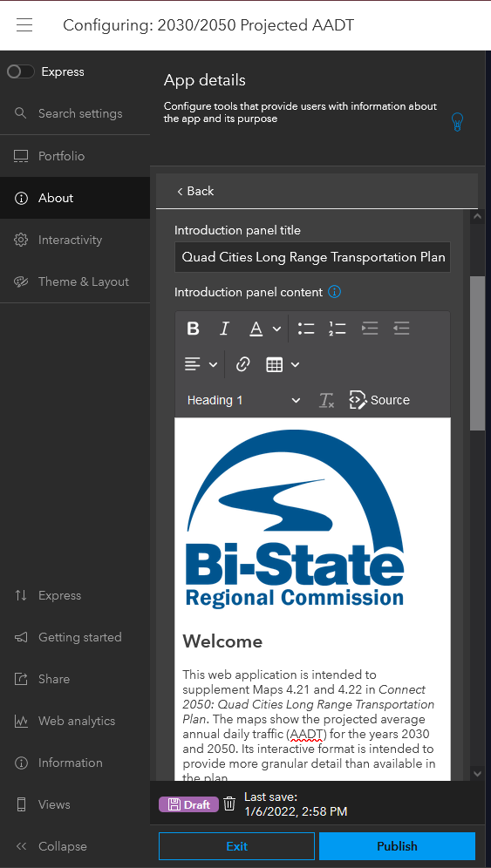
Task: Toggle the Express mode switch
Action: click(x=21, y=72)
